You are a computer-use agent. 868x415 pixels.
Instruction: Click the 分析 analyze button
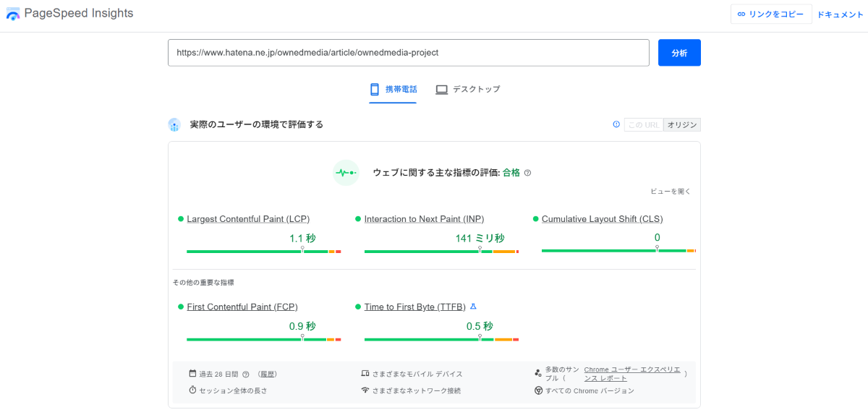(x=679, y=53)
